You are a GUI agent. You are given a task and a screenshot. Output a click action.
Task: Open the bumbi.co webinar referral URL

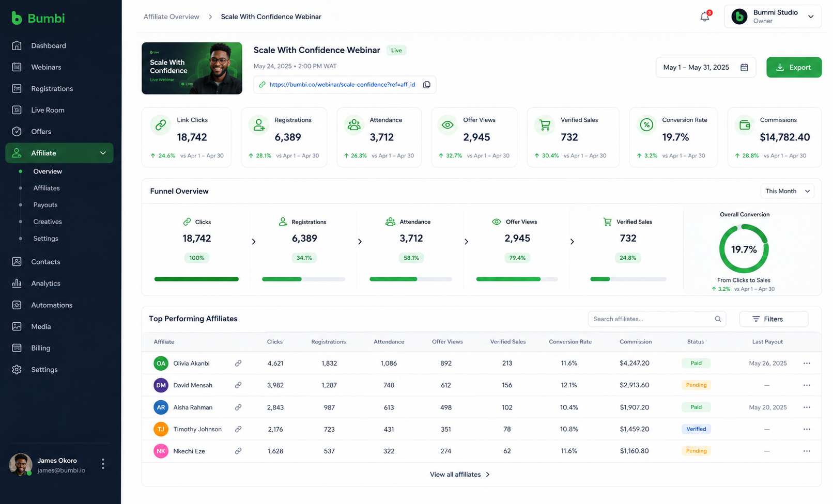(x=342, y=85)
